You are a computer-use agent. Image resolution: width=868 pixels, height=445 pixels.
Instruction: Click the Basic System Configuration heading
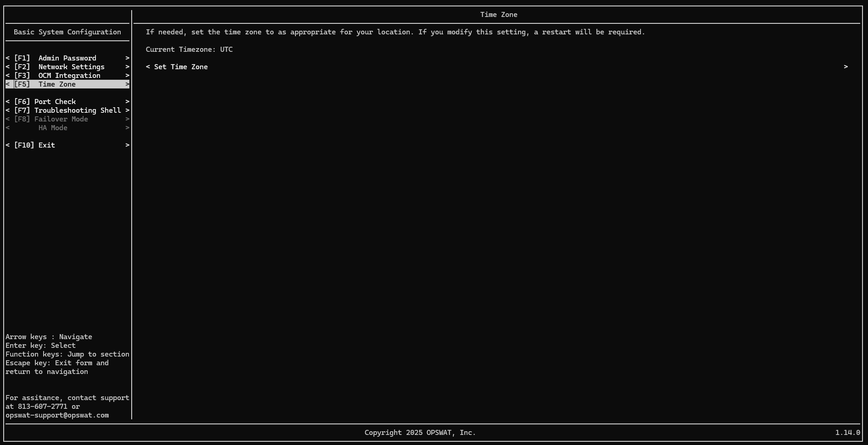[x=67, y=32]
